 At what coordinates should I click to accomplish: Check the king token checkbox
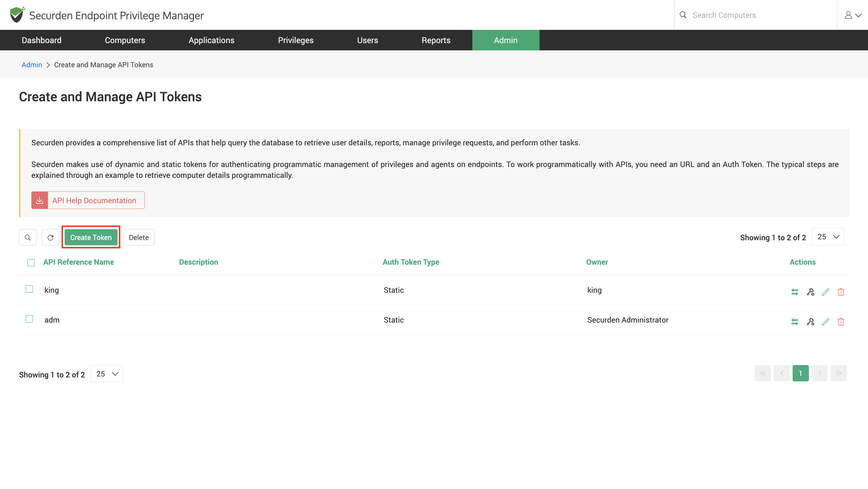pos(29,289)
